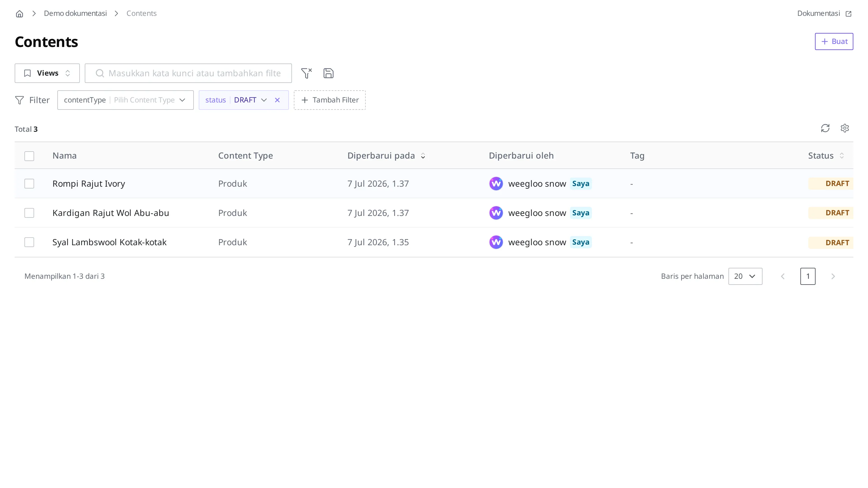Open the Dokumentasi link
Screen dimensions: 868x488
click(824, 13)
